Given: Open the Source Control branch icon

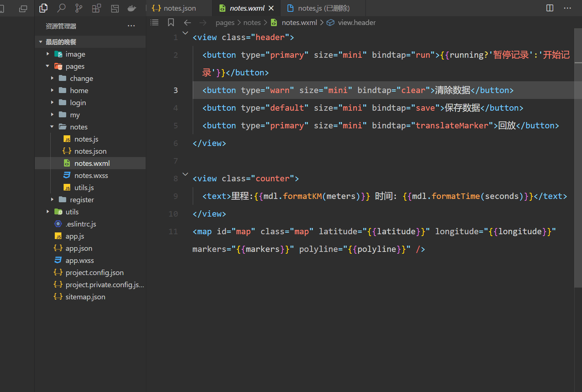Looking at the screenshot, I should coord(79,8).
